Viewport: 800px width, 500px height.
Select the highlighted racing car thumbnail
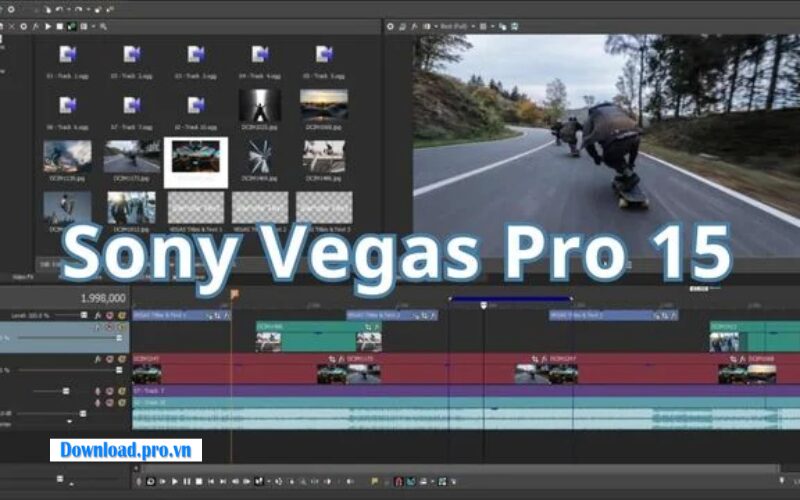196,162
